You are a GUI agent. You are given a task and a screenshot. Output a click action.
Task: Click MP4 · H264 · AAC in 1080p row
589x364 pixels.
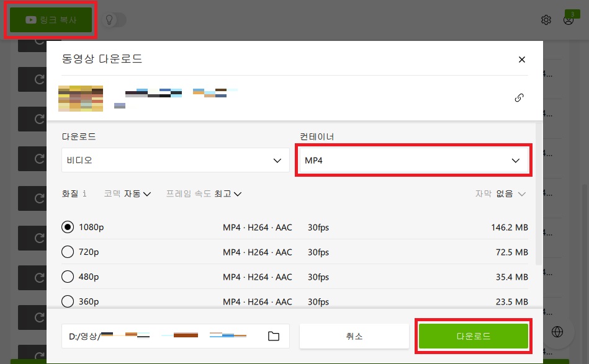pos(258,228)
